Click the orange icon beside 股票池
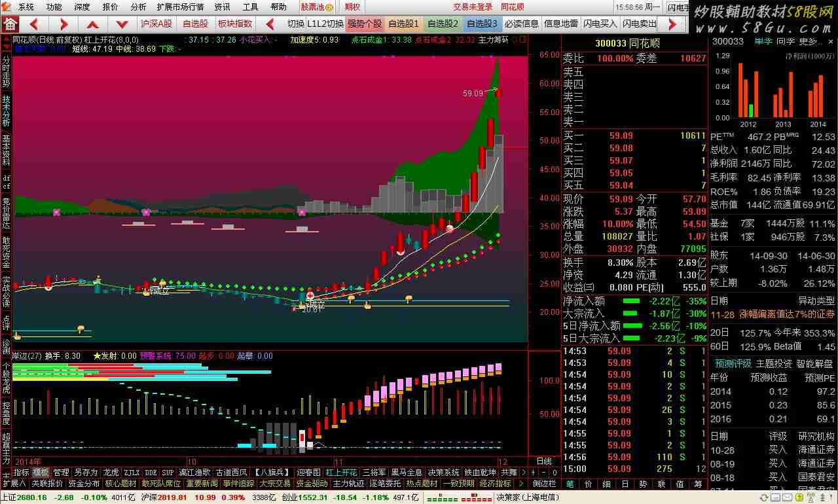 (x=331, y=7)
